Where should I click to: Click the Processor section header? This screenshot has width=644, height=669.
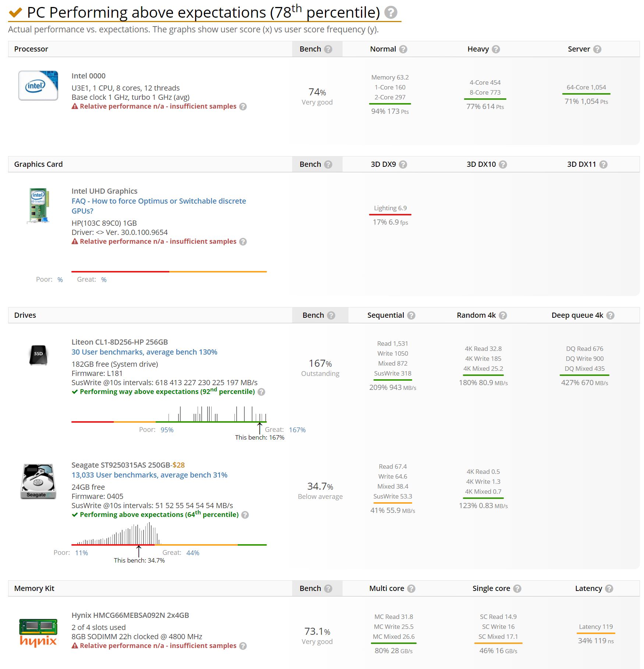click(x=31, y=49)
